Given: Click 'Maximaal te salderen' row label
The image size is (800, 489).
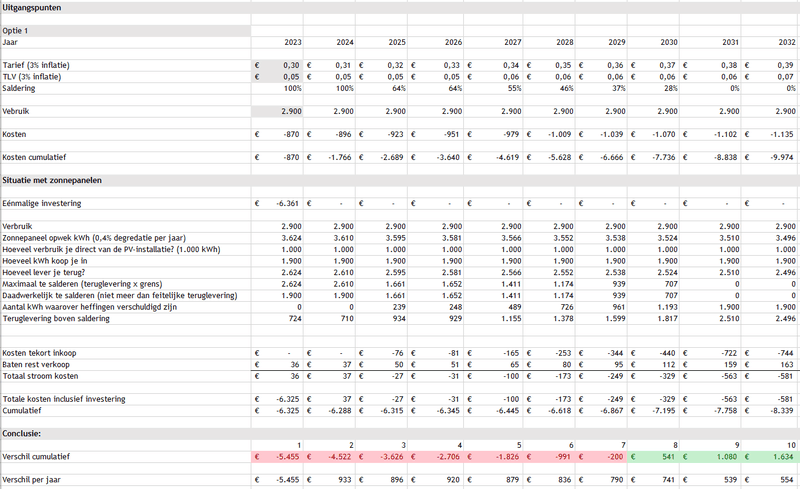Looking at the screenshot, I should click(x=82, y=284).
